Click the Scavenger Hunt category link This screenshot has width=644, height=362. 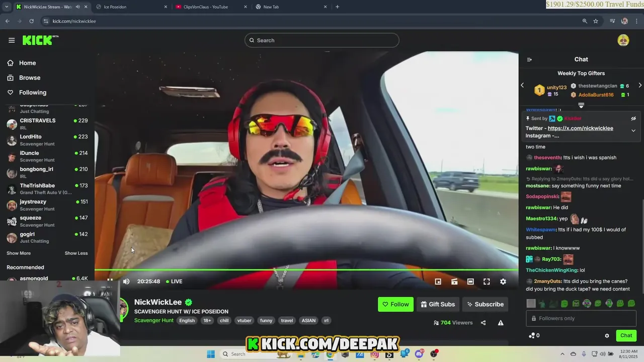coord(154,320)
